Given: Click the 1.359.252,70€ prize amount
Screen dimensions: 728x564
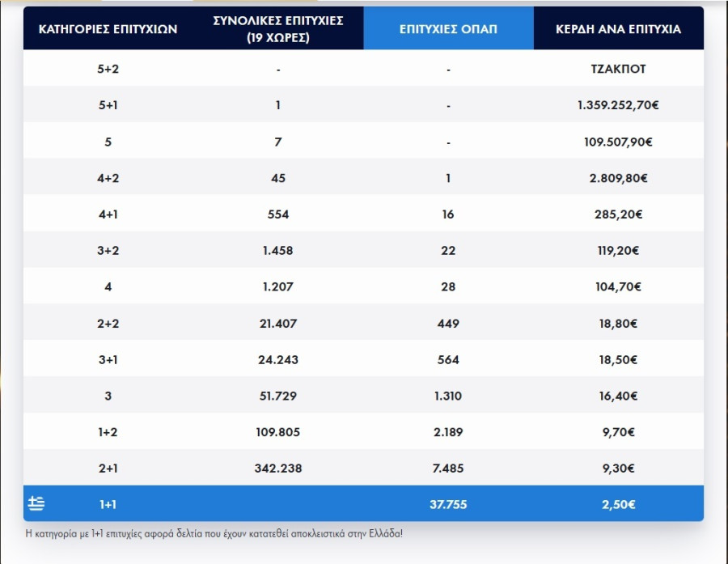Looking at the screenshot, I should pos(618,105).
